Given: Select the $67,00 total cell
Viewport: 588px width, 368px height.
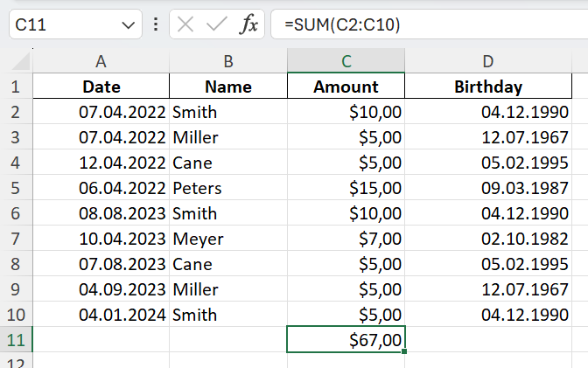Looking at the screenshot, I should pos(346,340).
